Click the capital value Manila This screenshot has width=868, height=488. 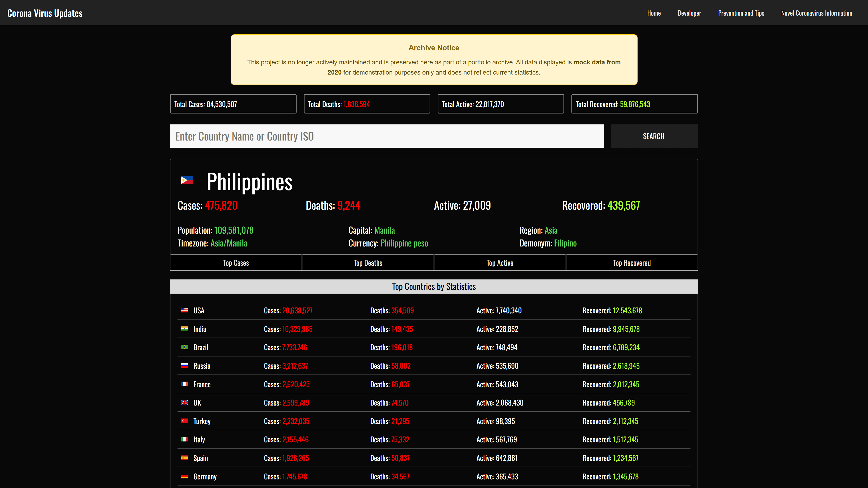(x=384, y=230)
